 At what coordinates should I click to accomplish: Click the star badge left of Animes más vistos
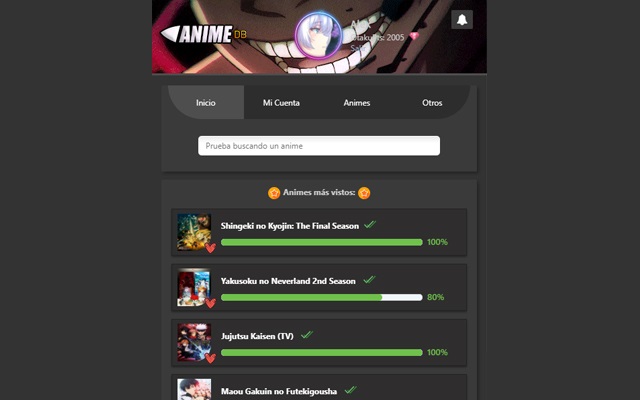274,193
